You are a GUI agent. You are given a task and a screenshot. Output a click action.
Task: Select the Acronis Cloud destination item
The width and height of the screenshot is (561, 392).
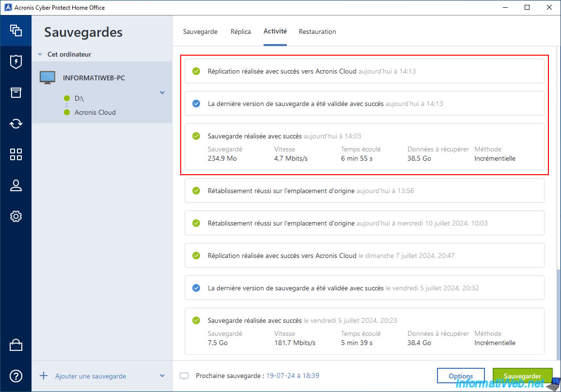coord(95,112)
